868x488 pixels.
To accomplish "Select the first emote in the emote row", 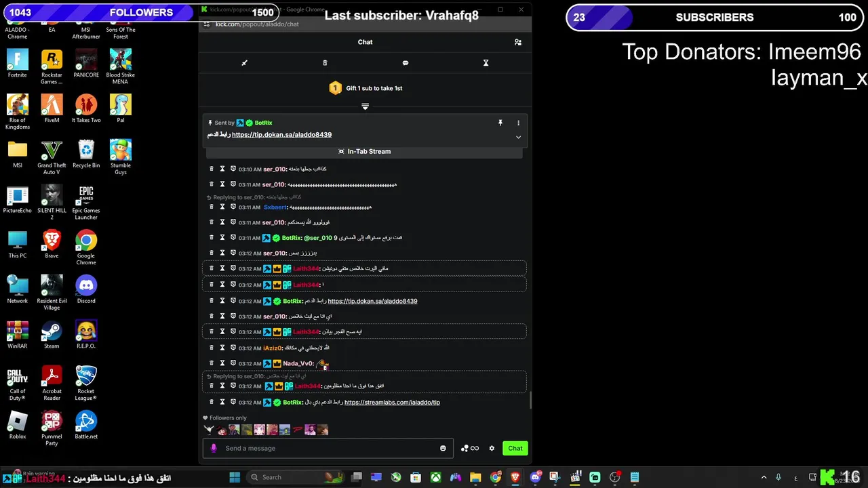I will (209, 430).
